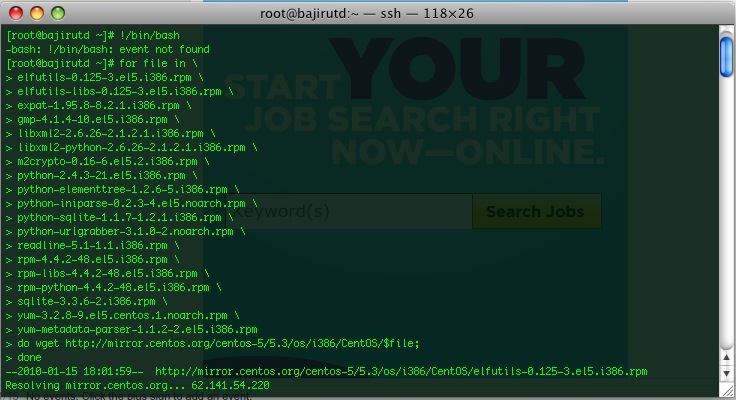Minimize the terminal with yellow button
Image resolution: width=736 pixels, height=400 pixels.
(37, 13)
